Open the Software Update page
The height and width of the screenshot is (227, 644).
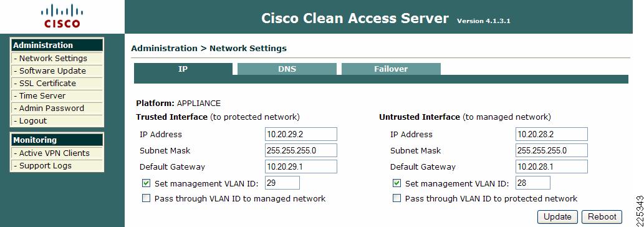(57, 70)
